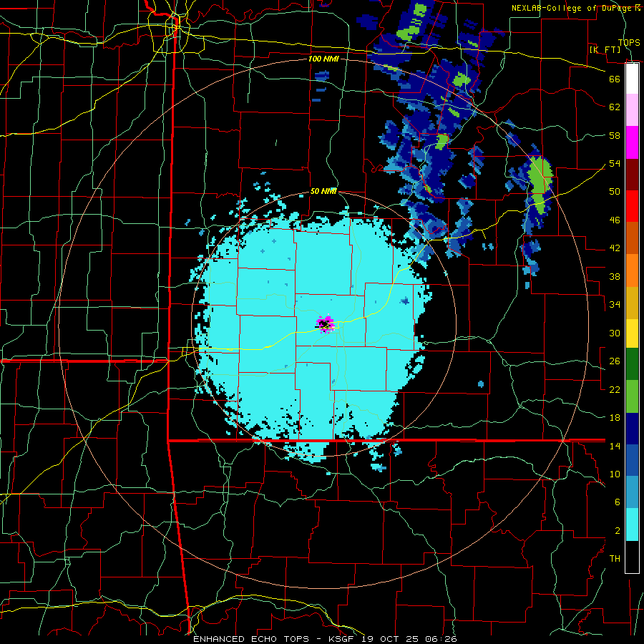Image resolution: width=644 pixels, height=644 pixels.
Task: Click the orange swatch between 38 and 42
Action: (x=632, y=270)
